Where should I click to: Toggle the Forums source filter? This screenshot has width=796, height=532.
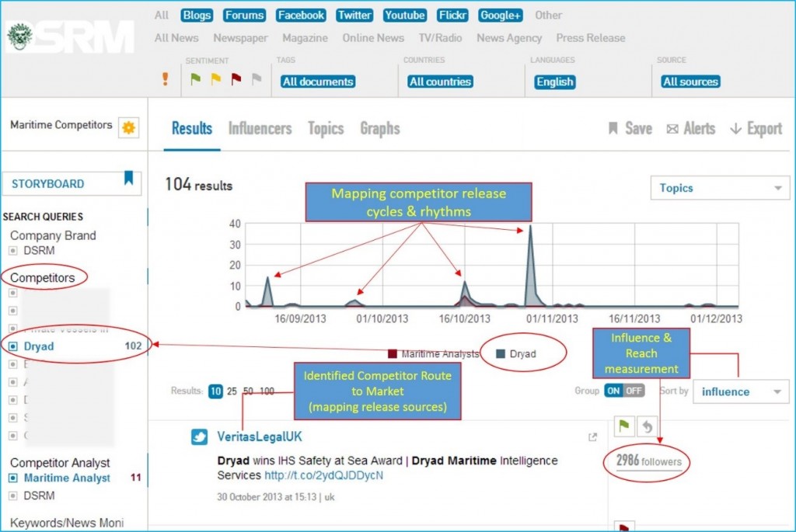[244, 16]
